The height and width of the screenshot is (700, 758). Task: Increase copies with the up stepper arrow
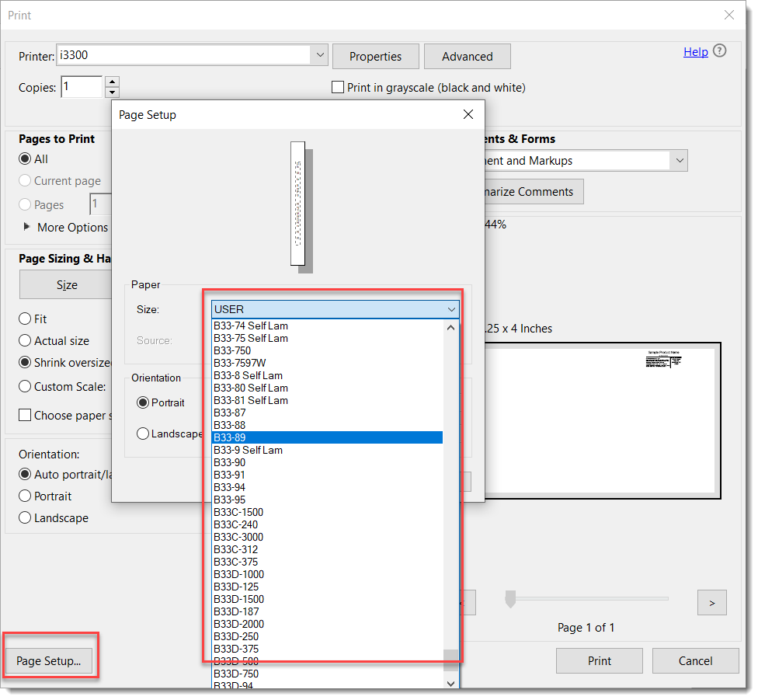coord(112,82)
